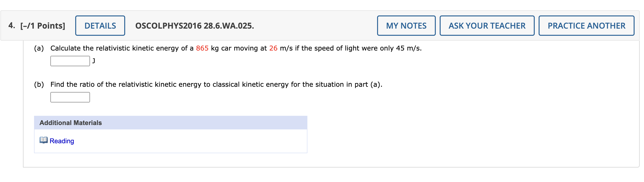Select the question code OSCOLPHYS2016 28.6.WA.025
The height and width of the screenshot is (182, 644).
click(x=194, y=25)
